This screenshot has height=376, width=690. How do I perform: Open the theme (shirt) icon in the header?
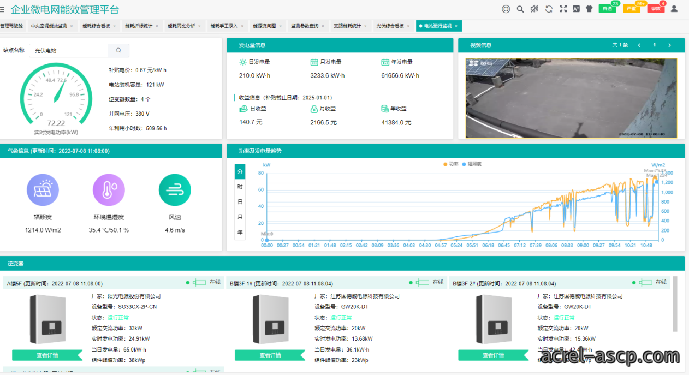589,9
